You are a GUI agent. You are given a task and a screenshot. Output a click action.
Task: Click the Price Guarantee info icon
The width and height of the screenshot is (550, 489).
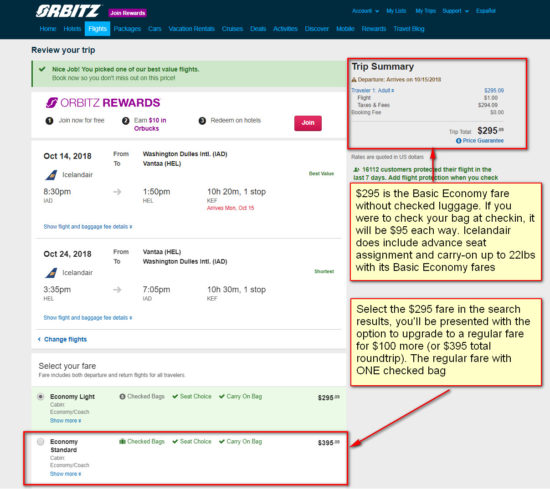[458, 141]
